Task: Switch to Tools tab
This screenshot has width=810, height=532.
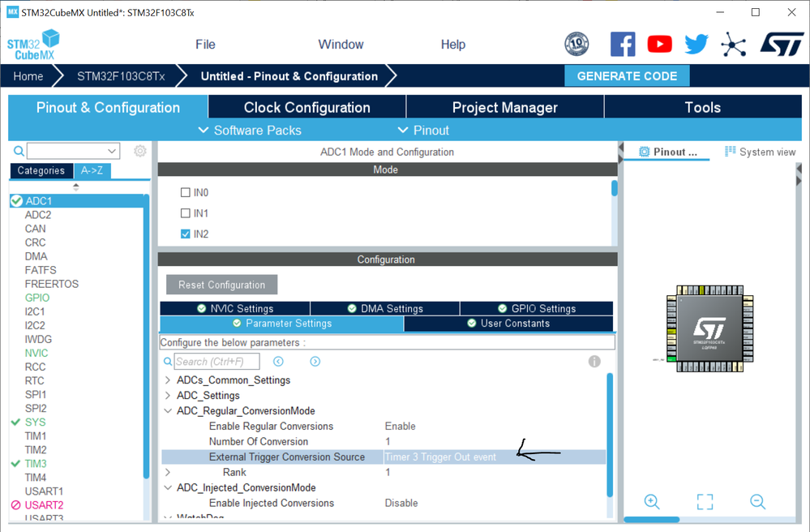Action: [x=702, y=107]
